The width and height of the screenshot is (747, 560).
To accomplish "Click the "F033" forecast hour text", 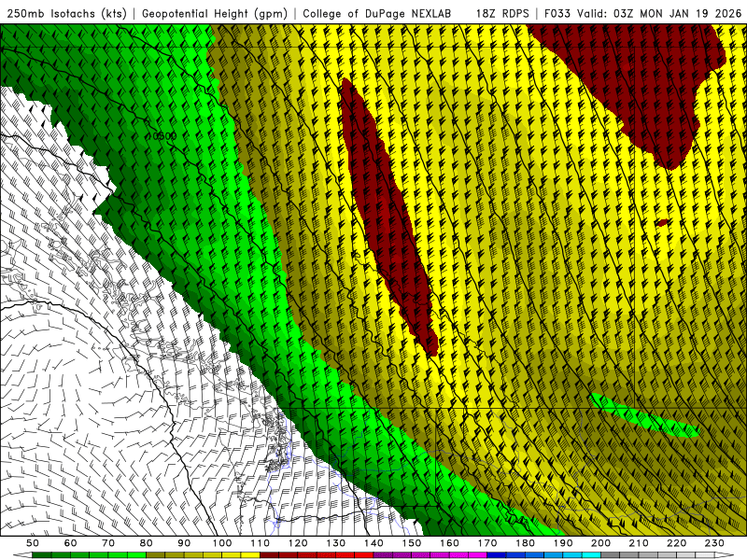I will (557, 13).
